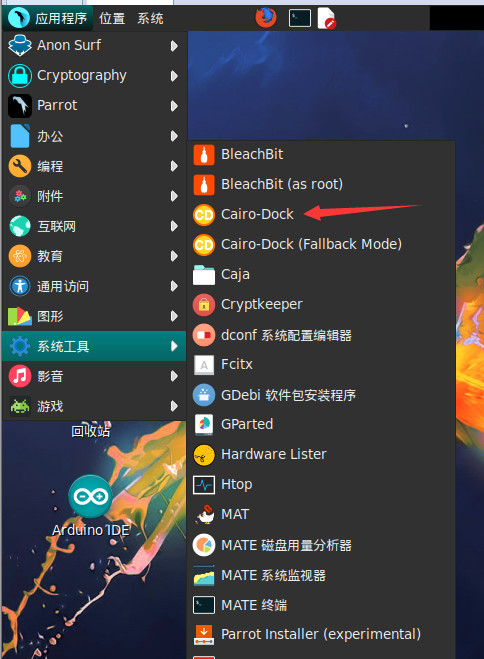Select MATE 系统监视器 entry
Viewport: 484px width, 659px height.
pos(321,575)
